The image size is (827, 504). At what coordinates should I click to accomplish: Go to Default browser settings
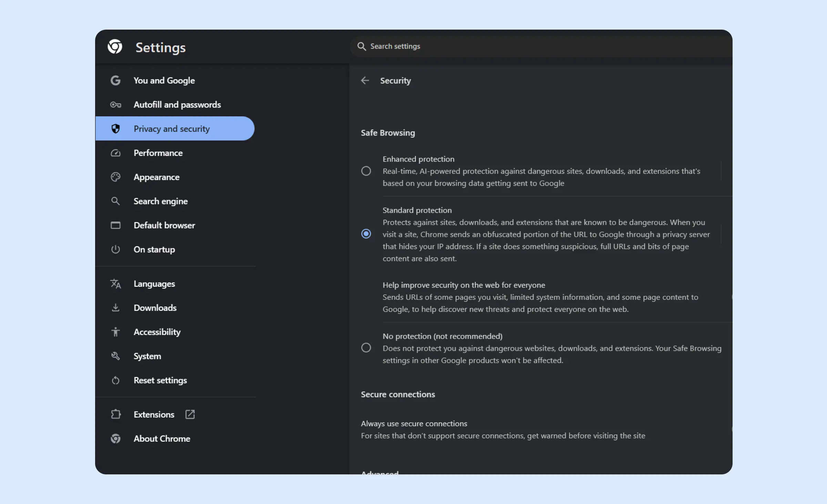(x=175, y=225)
